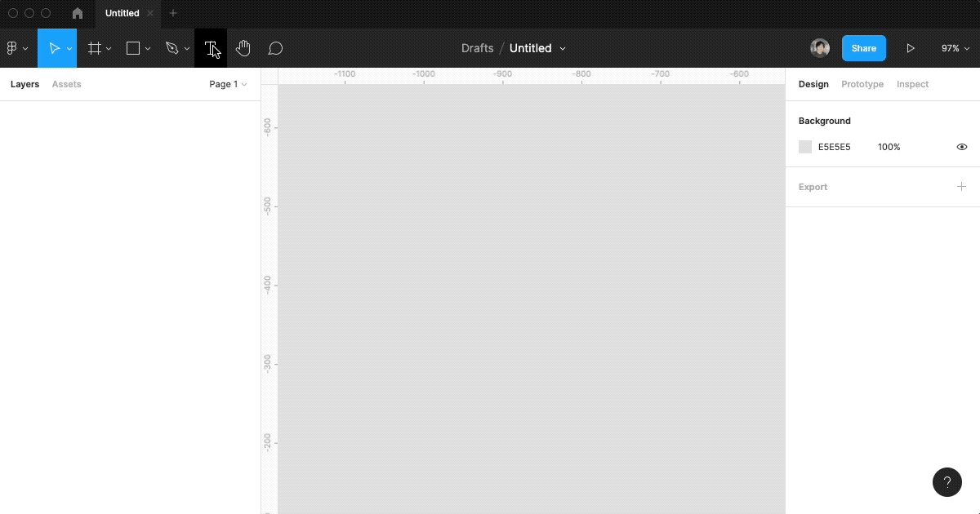Image resolution: width=980 pixels, height=514 pixels.
Task: Open the Page 1 dropdown
Action: tap(227, 84)
